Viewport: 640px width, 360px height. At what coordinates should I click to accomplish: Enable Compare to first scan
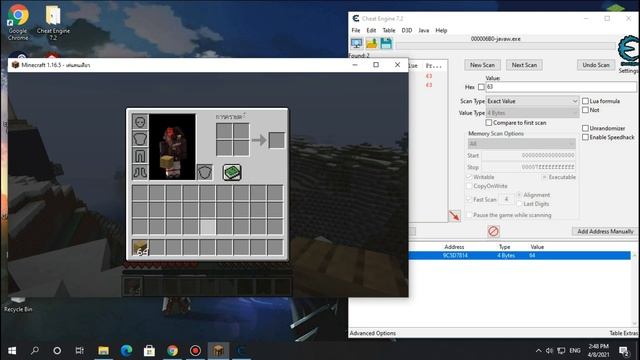[x=489, y=122]
